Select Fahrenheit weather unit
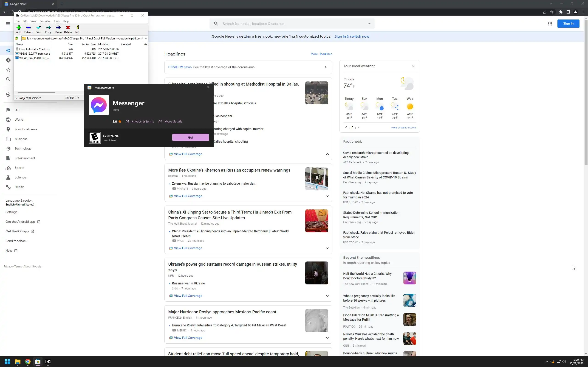The width and height of the screenshot is (588, 367). [352, 128]
